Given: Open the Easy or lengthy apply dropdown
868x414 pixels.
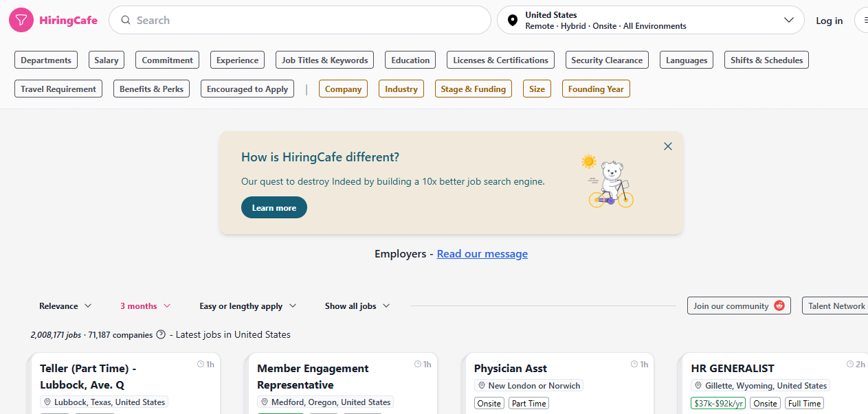Looking at the screenshot, I should tap(248, 306).
